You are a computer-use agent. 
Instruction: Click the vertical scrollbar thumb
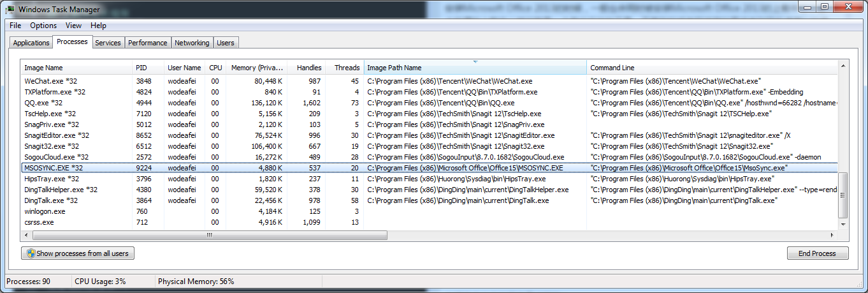coord(843,195)
